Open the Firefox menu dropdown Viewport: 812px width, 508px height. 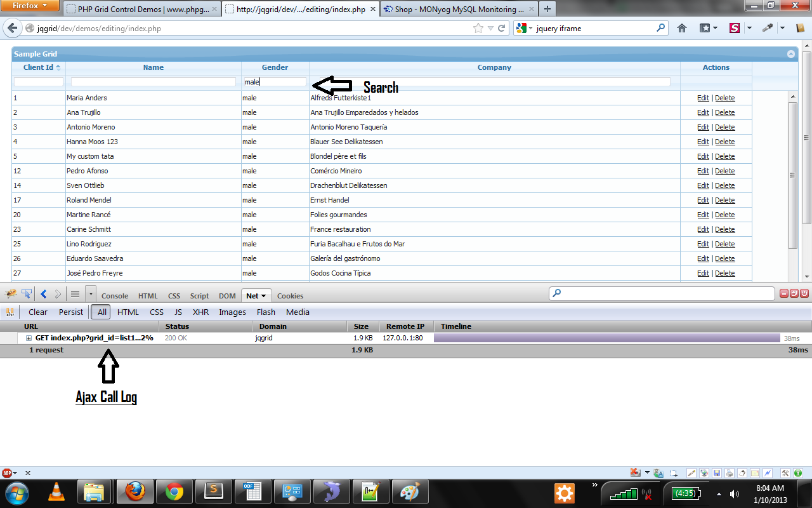click(x=30, y=6)
